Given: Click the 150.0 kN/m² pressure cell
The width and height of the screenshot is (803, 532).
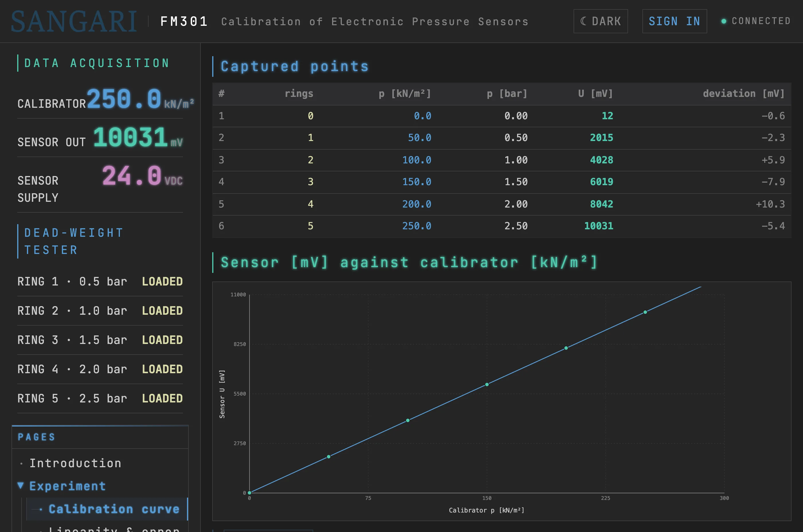Looking at the screenshot, I should 417,182.
